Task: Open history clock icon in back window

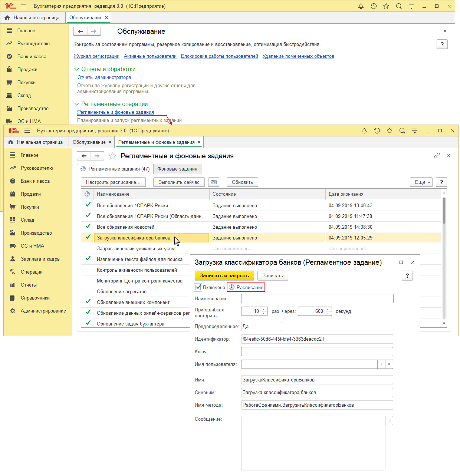Action: click(x=374, y=6)
